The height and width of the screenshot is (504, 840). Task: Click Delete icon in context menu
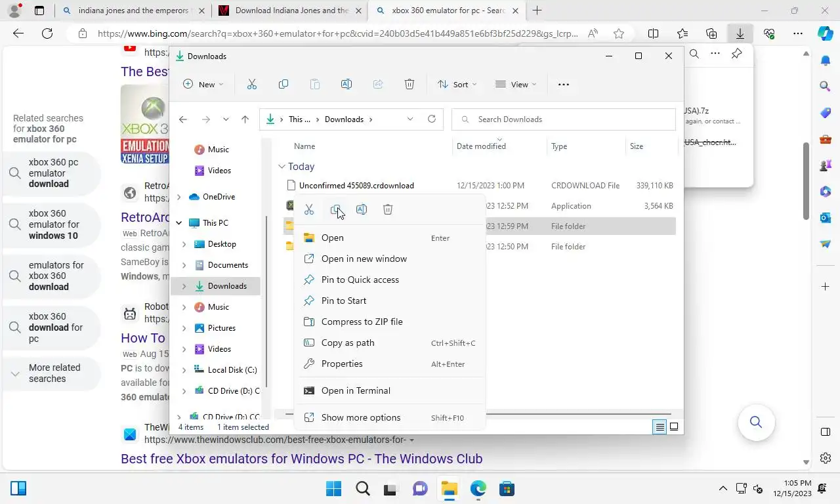388,209
